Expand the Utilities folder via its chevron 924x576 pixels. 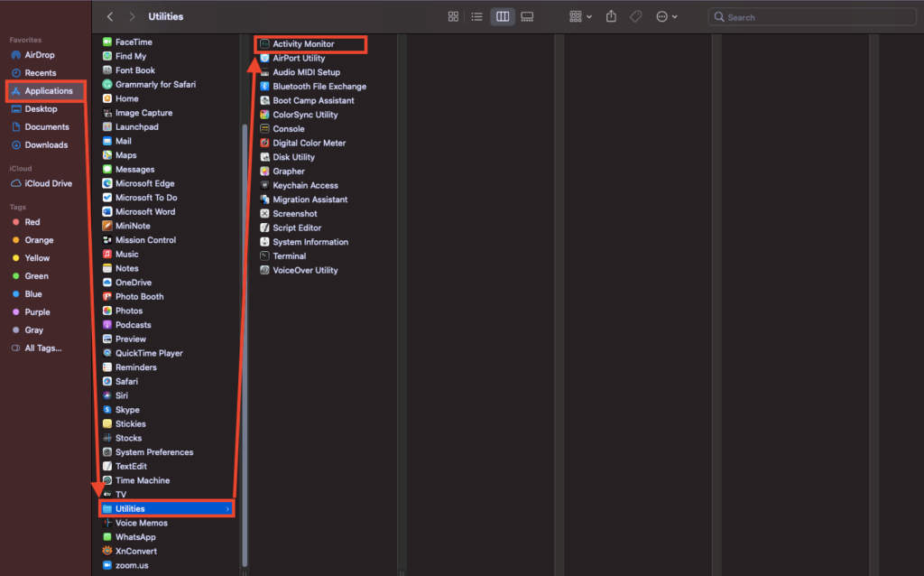[227, 509]
